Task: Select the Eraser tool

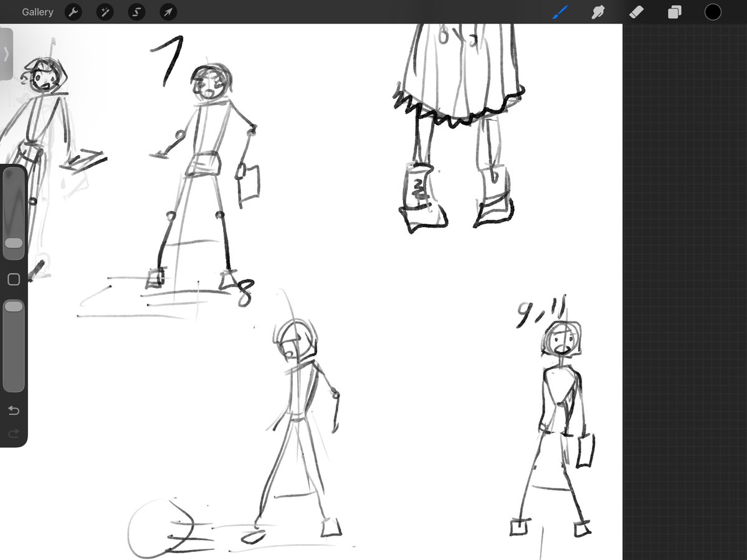Action: [637, 12]
